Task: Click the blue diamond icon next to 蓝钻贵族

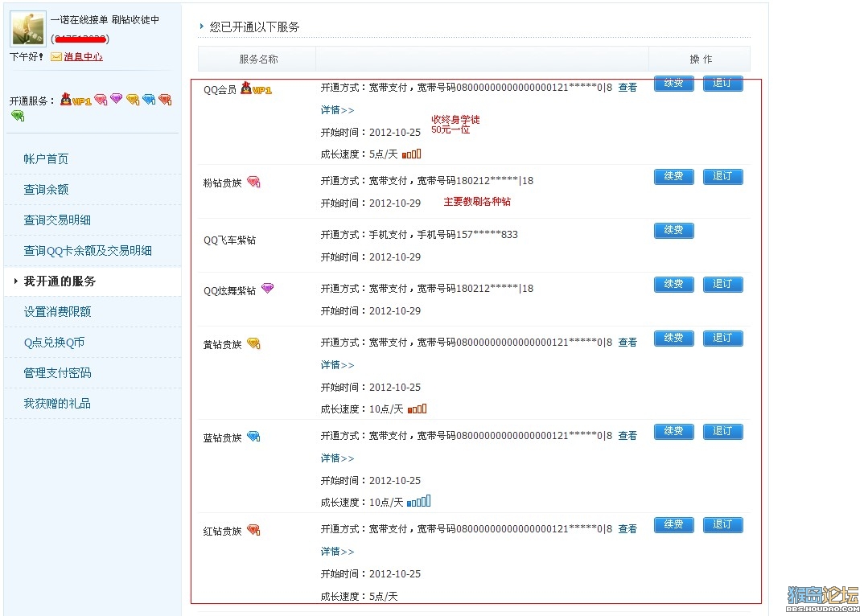Action: click(253, 437)
